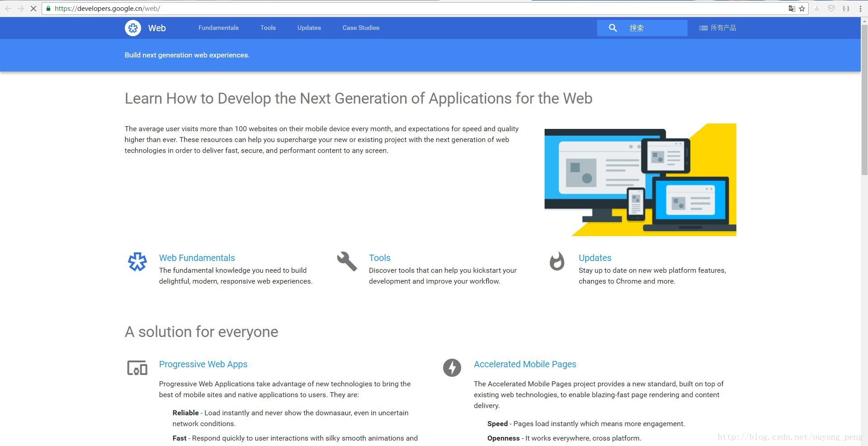
Task: Click the bold "Speed" text
Action: [498, 423]
